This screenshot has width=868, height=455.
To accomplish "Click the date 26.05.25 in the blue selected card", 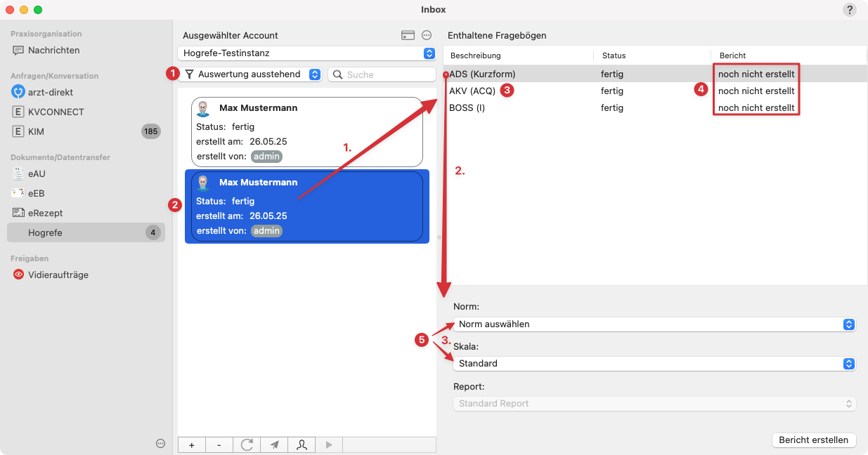I will point(268,216).
